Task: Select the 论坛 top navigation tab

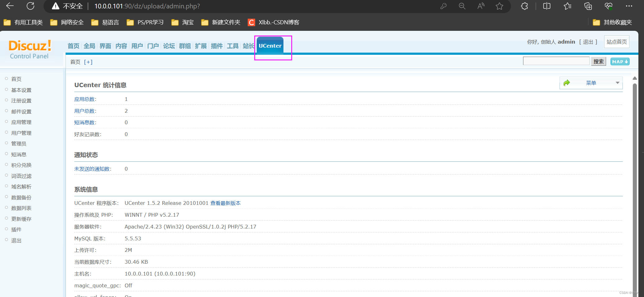Action: tap(169, 46)
